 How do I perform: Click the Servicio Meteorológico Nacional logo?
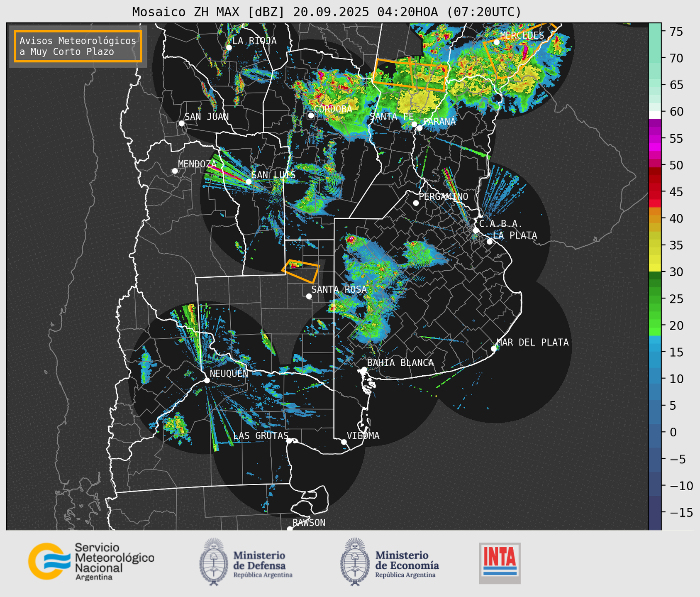91,561
